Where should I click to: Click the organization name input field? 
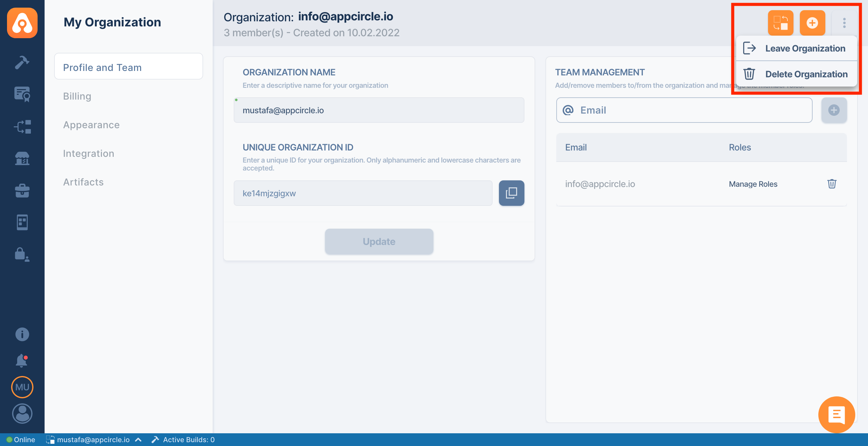pos(379,110)
